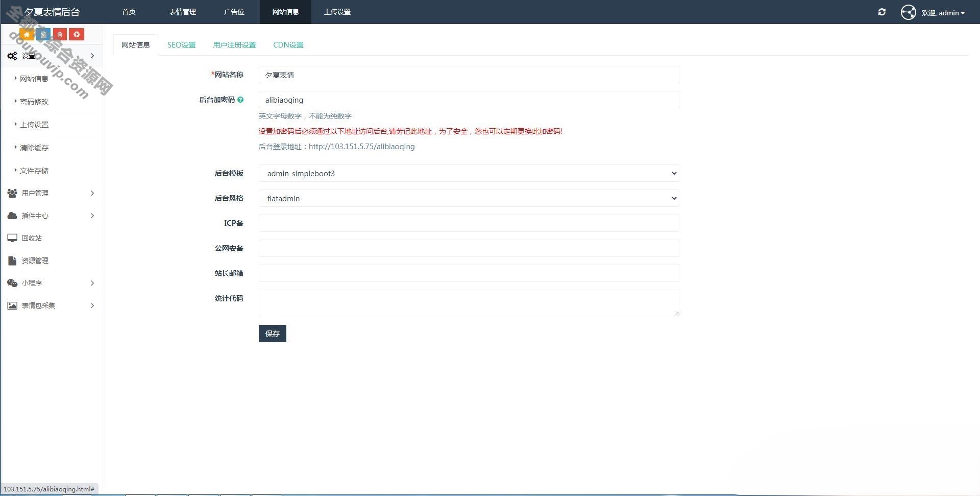
Task: Click the 保存 button
Action: [x=272, y=334]
